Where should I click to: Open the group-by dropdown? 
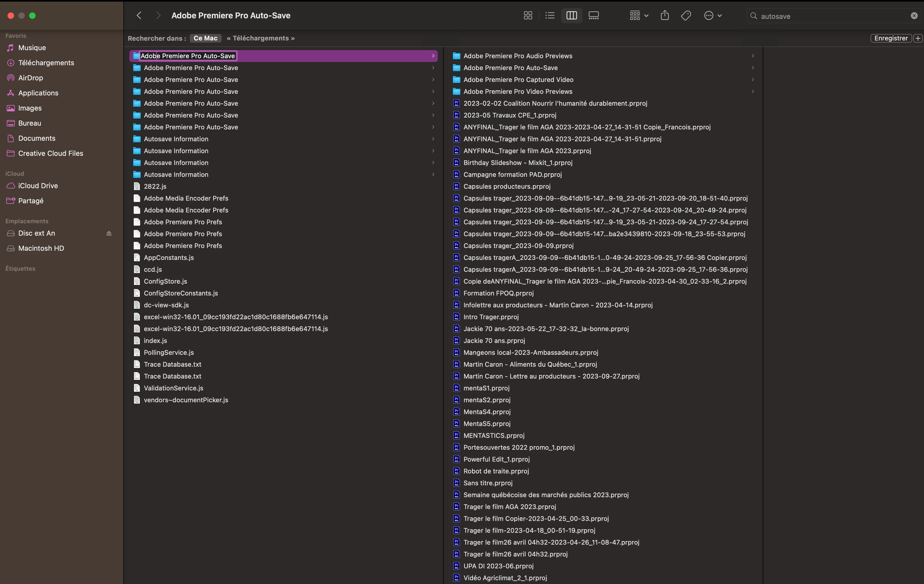(639, 15)
